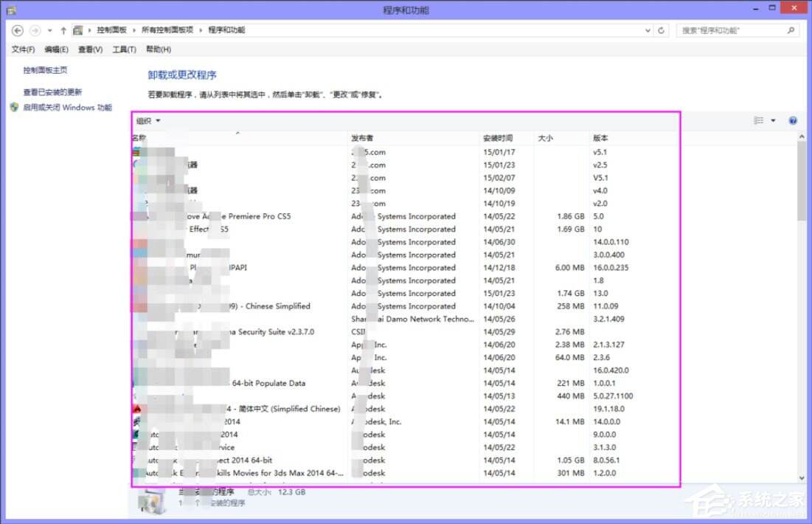Click the shield icon beside Windows 功能
Screen dimensions: 812x524
click(x=14, y=107)
